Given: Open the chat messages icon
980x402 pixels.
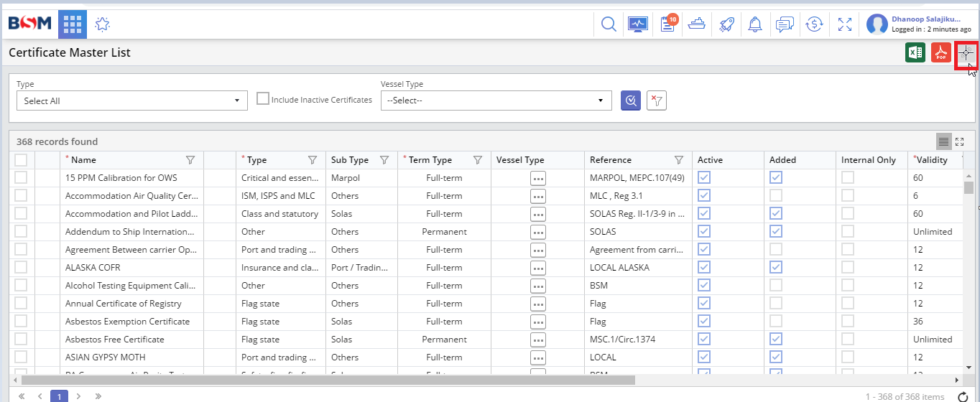Looking at the screenshot, I should pyautogui.click(x=784, y=24).
